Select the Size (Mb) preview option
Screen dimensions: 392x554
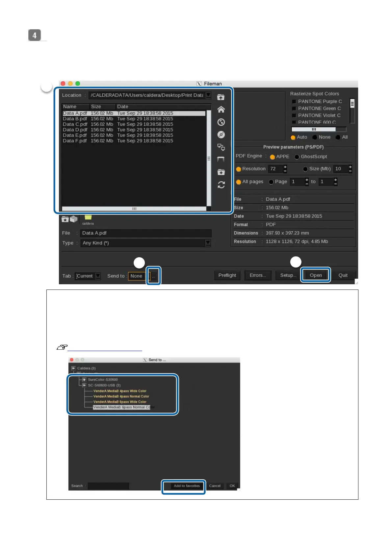[305, 169]
